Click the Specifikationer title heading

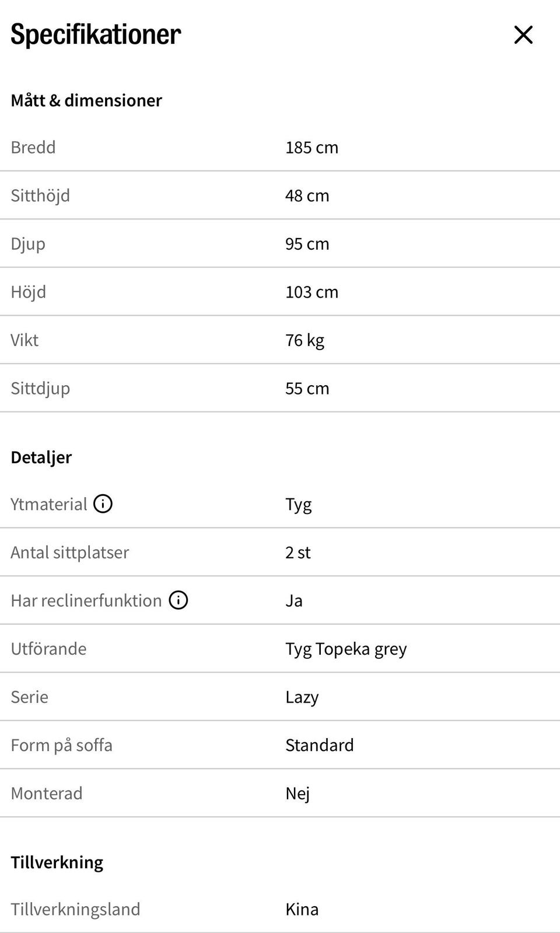pos(96,34)
